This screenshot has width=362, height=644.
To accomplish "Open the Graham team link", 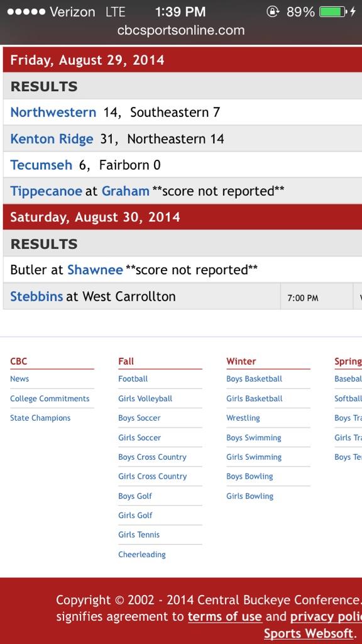I will [x=125, y=191].
